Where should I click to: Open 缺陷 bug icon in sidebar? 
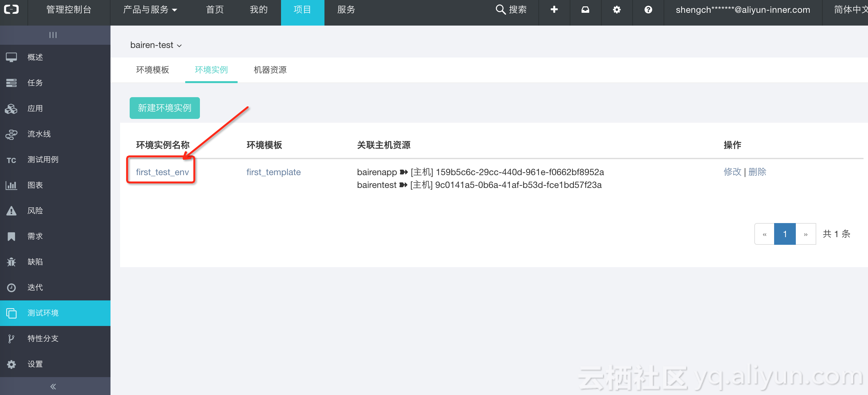click(x=11, y=262)
